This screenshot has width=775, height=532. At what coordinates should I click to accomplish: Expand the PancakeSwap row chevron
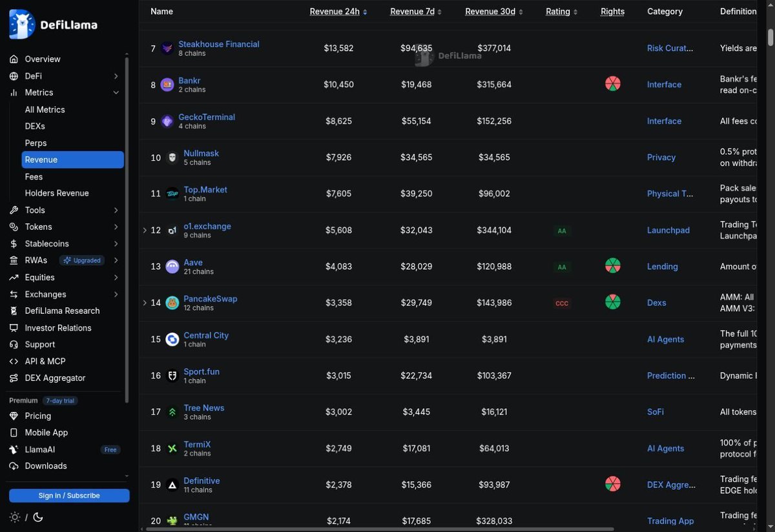point(145,302)
